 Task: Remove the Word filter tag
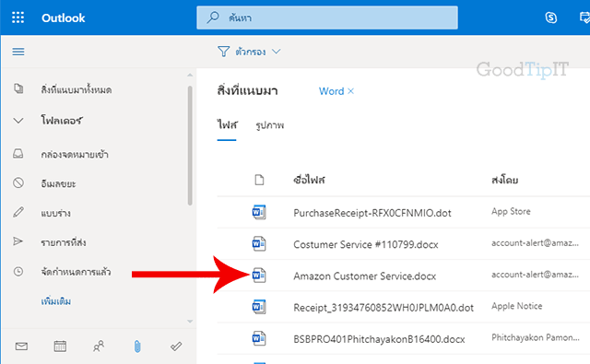(x=350, y=91)
